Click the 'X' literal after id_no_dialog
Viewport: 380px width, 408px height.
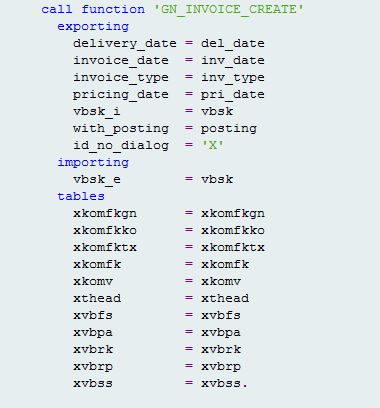[213, 145]
